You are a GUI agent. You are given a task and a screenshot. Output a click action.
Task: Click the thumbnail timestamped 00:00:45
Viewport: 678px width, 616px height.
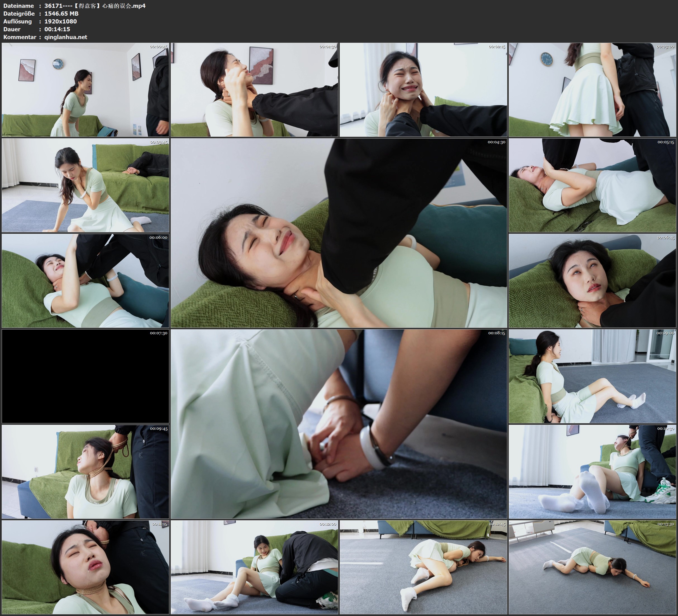[85, 89]
